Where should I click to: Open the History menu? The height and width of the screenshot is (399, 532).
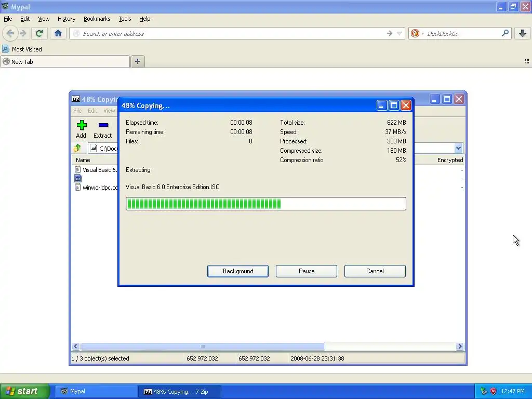tap(66, 19)
